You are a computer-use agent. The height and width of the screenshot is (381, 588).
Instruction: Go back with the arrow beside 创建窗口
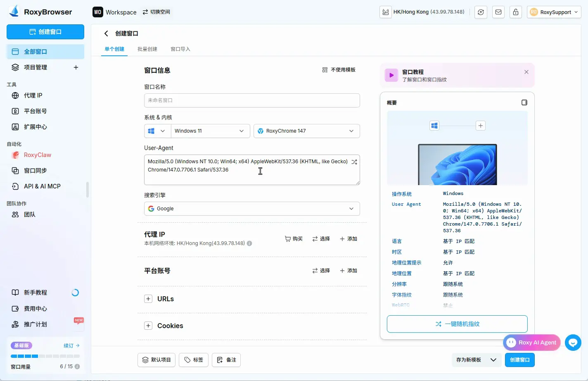pyautogui.click(x=106, y=33)
